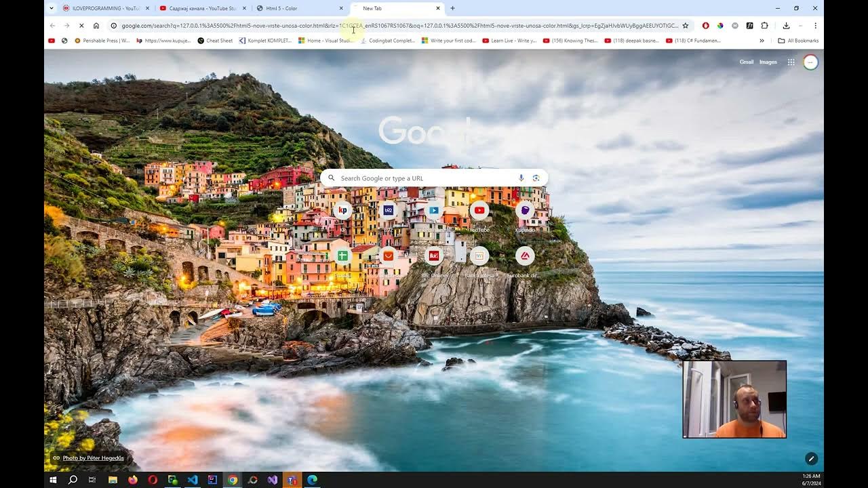Select the webcam video overlay thumbnail

[734, 399]
